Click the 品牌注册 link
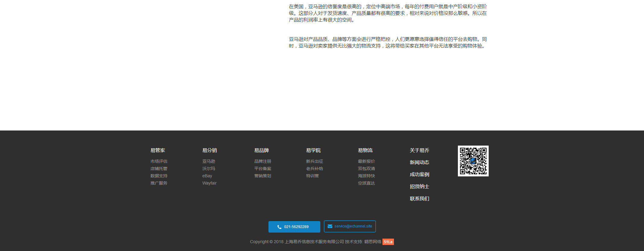This screenshot has width=644, height=251. point(262,162)
